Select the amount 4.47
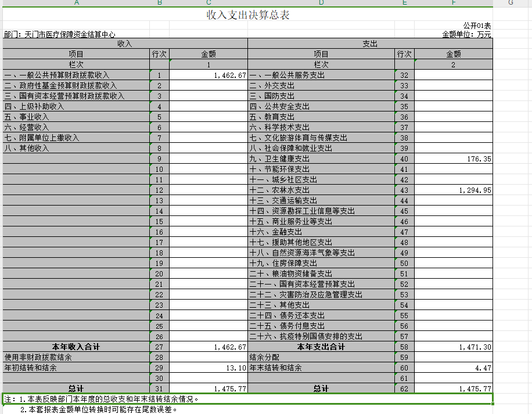This screenshot has height=414, width=532. point(453,368)
